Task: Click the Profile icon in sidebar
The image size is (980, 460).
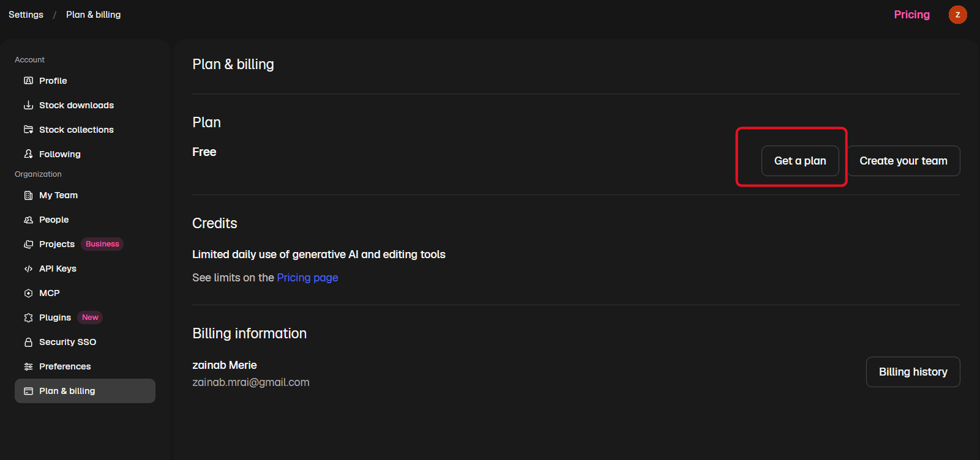Action: [28, 81]
